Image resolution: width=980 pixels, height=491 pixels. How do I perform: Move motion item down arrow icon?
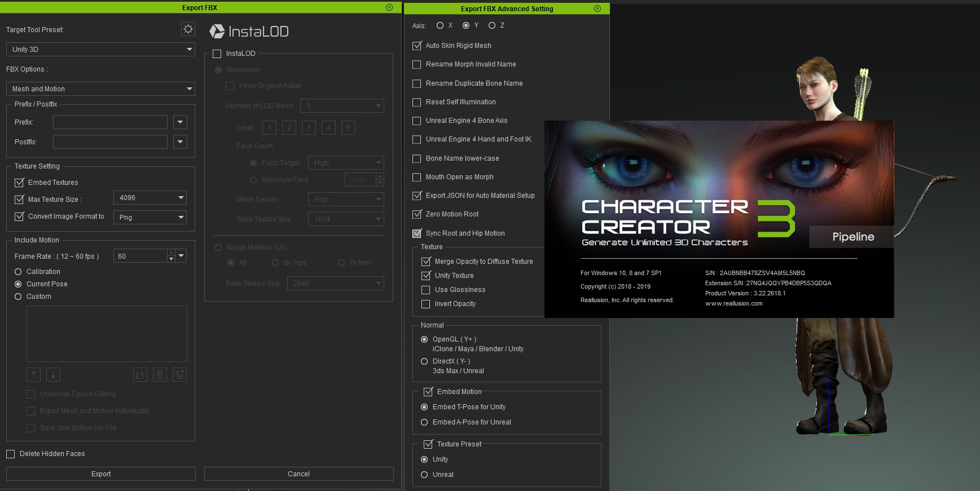54,374
